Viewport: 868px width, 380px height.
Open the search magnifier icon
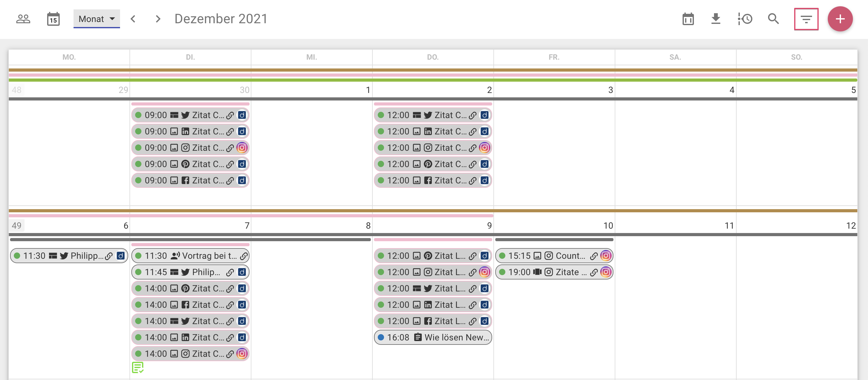click(773, 19)
